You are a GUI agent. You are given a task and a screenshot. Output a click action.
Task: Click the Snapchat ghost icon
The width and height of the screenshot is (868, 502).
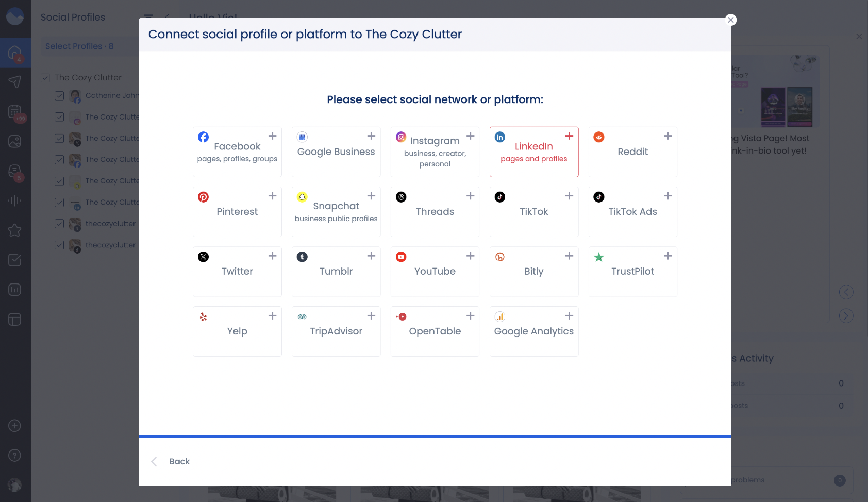point(302,197)
